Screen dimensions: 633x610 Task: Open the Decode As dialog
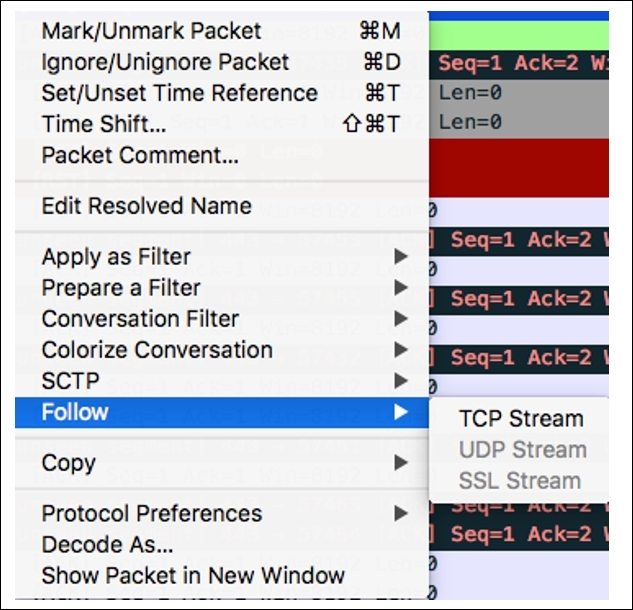(107, 545)
